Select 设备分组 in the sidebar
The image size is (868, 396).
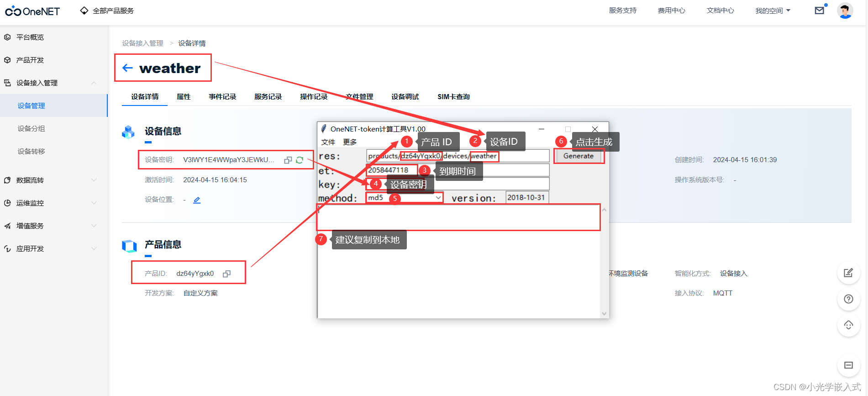point(31,128)
